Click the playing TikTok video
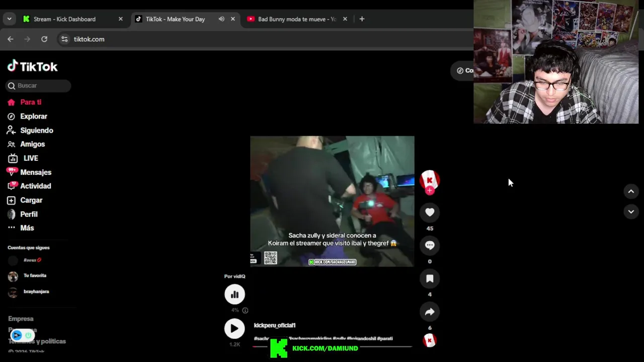 [332, 201]
